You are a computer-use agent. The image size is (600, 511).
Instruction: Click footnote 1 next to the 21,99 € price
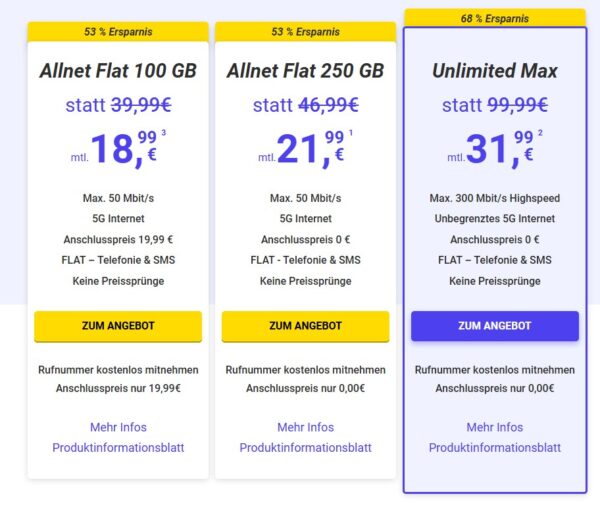tap(351, 133)
